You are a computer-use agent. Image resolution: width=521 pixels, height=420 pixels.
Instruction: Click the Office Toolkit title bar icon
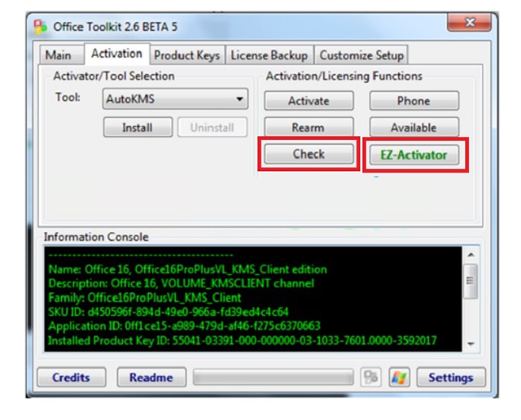40,27
